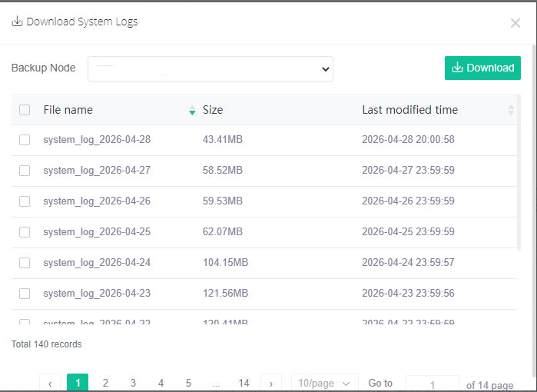Click timestamp 2026-04-27 23:59:59
Screen dimensions: 537x392
coord(408,171)
